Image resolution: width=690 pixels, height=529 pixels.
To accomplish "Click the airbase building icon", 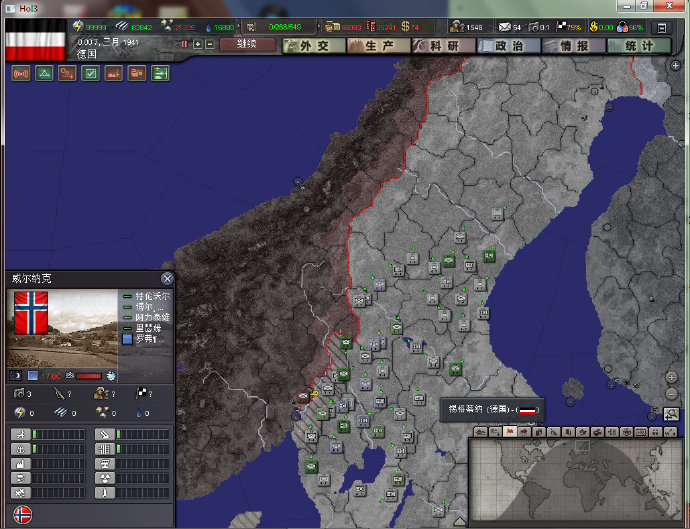I will click(20, 435).
